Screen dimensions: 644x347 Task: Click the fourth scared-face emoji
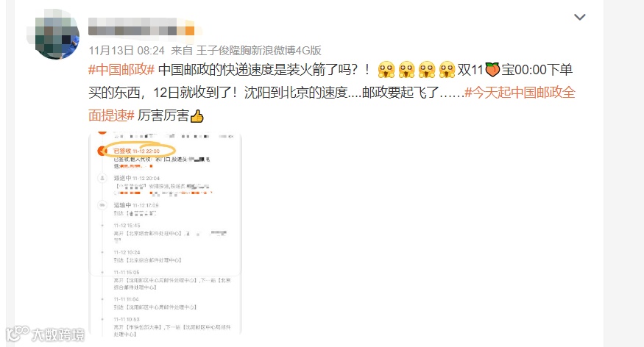pos(447,69)
